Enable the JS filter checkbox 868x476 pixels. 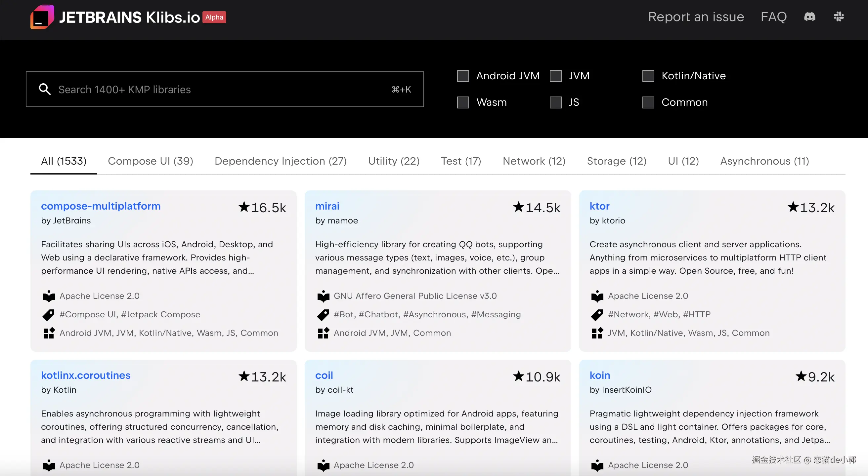pos(555,102)
